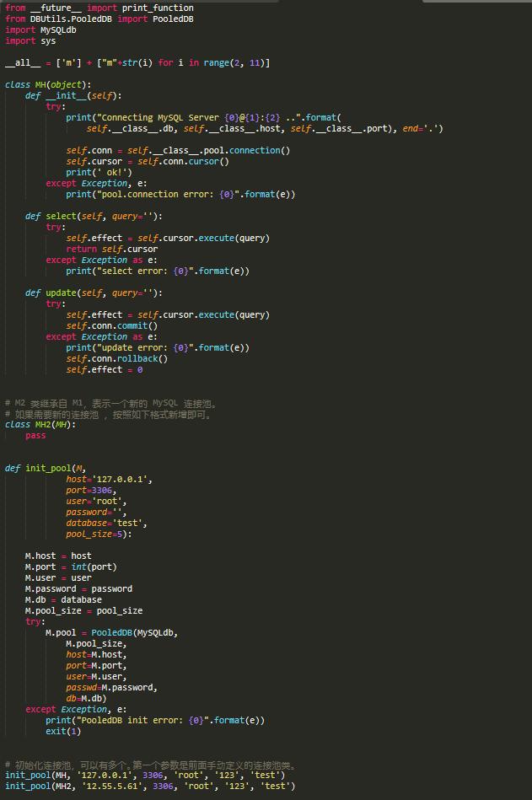The image size is (532, 800).
Task: Click the 'M.pool_size,' argument line
Action: coord(96,644)
